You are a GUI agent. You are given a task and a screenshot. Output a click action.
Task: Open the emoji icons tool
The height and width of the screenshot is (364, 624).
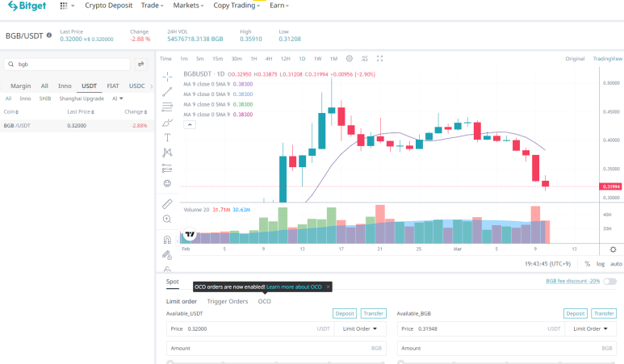point(167,183)
